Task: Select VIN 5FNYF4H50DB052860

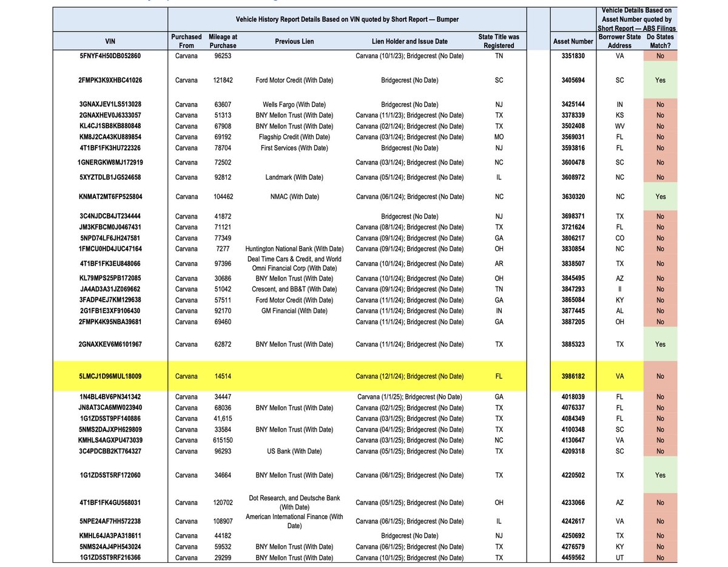Action: tap(110, 55)
